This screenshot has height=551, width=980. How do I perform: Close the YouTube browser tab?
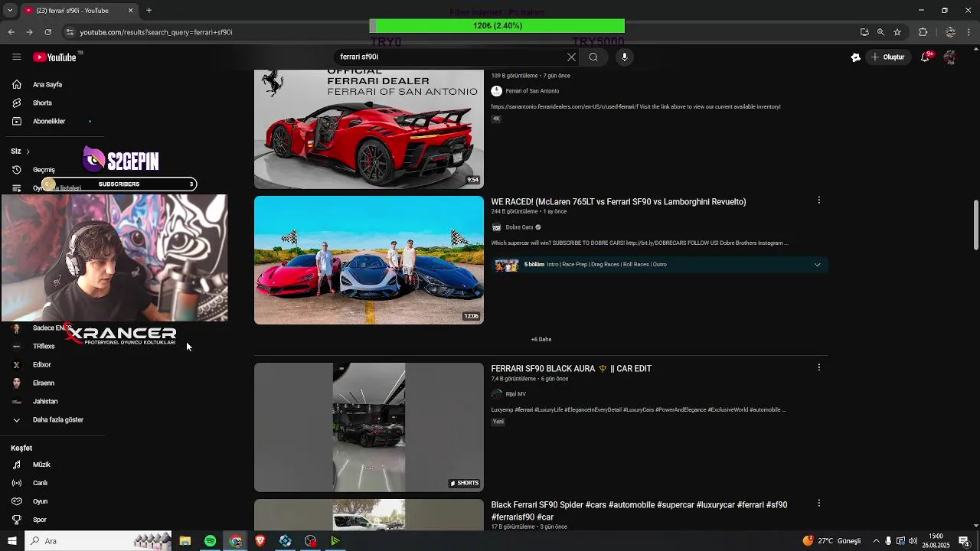[x=130, y=11]
